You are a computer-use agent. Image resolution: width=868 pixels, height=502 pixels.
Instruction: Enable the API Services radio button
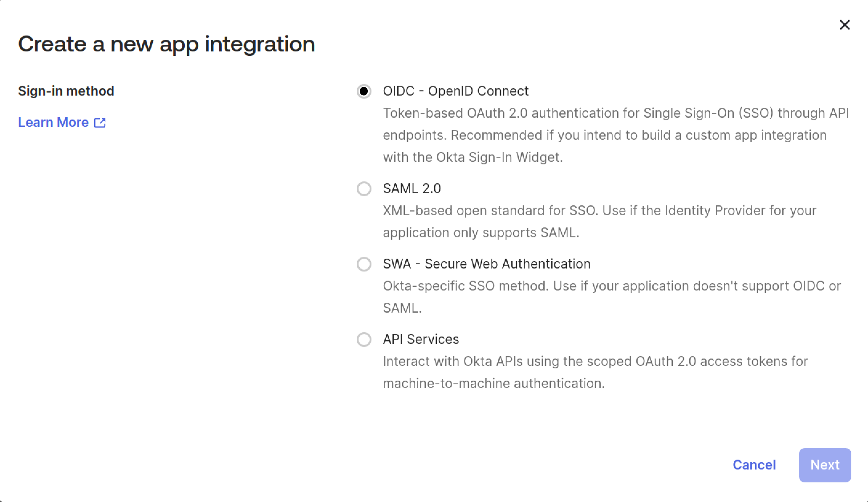364,339
